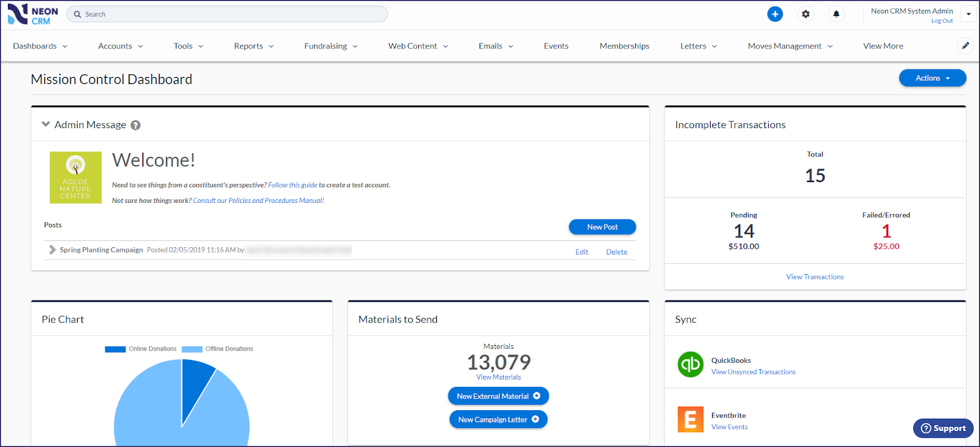The image size is (980, 447).
Task: Open the Web Content menu
Action: (418, 46)
